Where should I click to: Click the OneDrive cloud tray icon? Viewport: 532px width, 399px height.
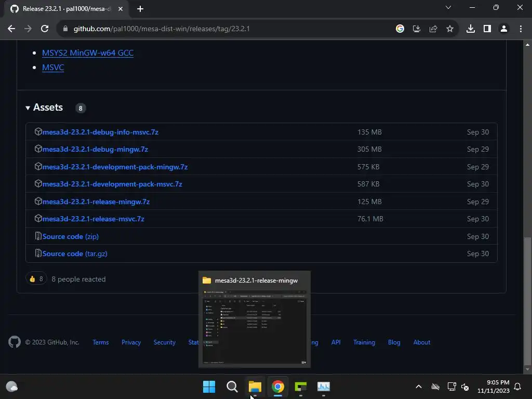435,387
